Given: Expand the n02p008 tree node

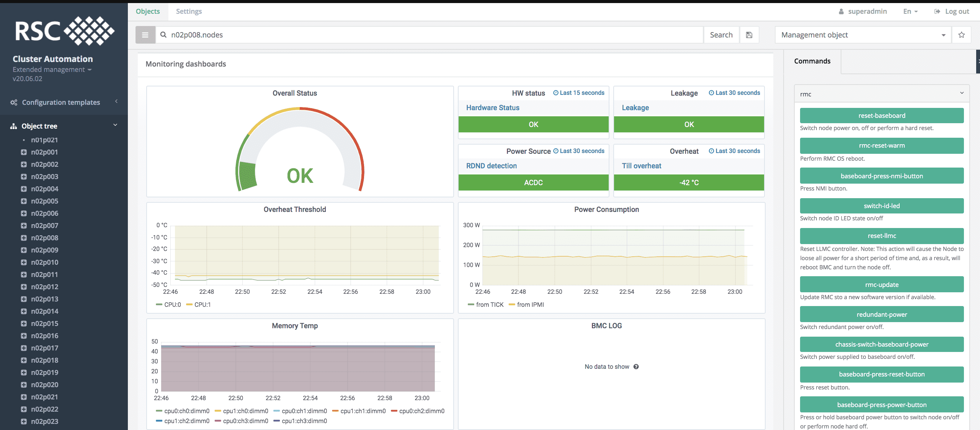Looking at the screenshot, I should (x=24, y=238).
